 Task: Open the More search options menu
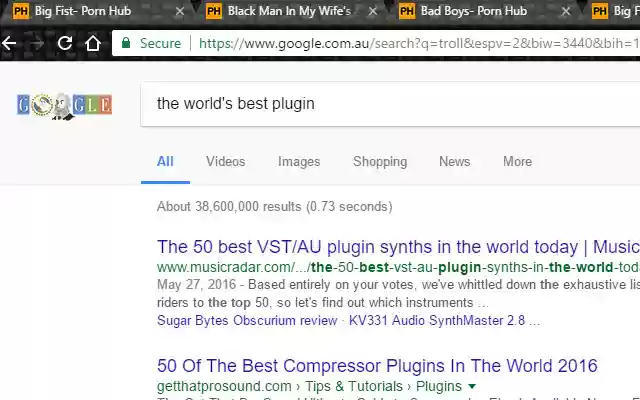click(x=517, y=161)
